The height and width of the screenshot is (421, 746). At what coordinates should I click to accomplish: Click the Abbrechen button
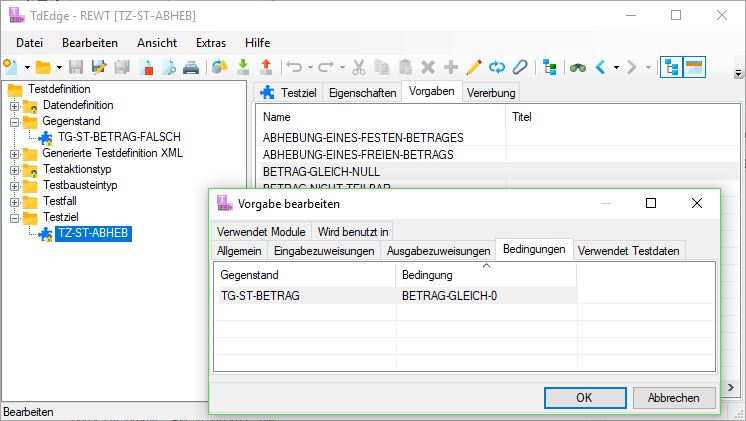(673, 397)
